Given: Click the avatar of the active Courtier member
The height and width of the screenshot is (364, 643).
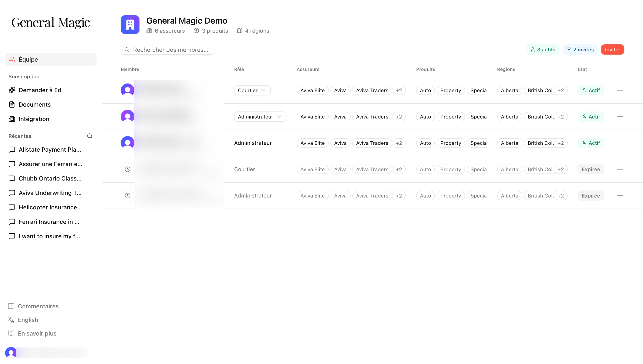Looking at the screenshot, I should click(x=128, y=90).
